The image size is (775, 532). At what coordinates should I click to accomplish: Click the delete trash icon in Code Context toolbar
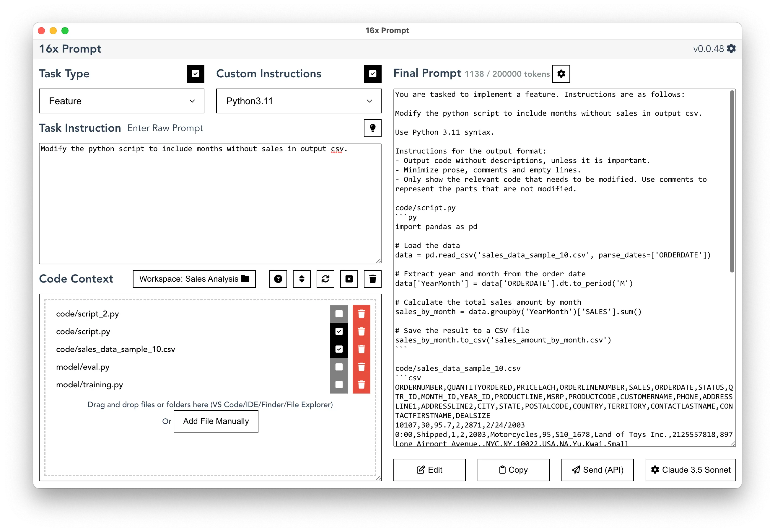point(374,280)
